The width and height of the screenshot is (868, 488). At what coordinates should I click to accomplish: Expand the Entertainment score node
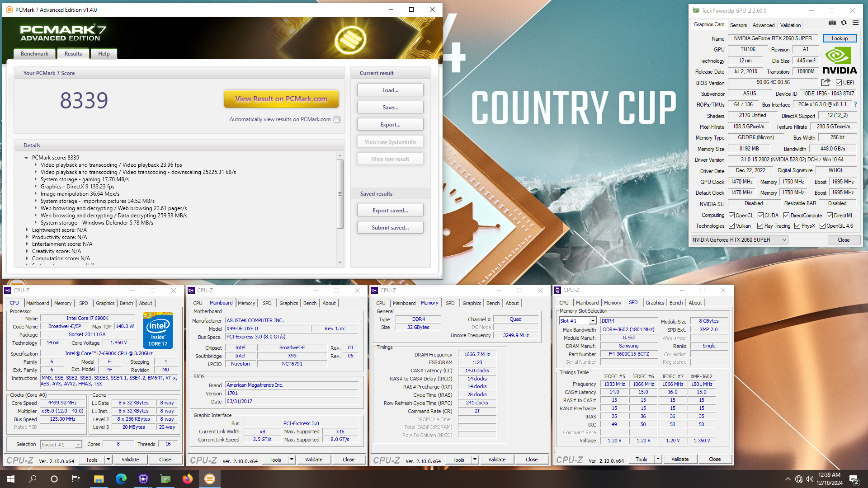tap(27, 244)
